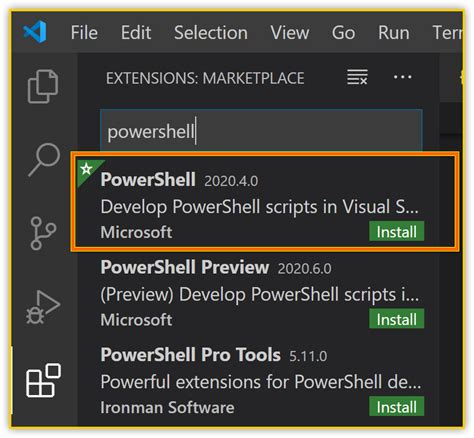Open the Extensions view icon
The image size is (474, 438).
[x=44, y=380]
